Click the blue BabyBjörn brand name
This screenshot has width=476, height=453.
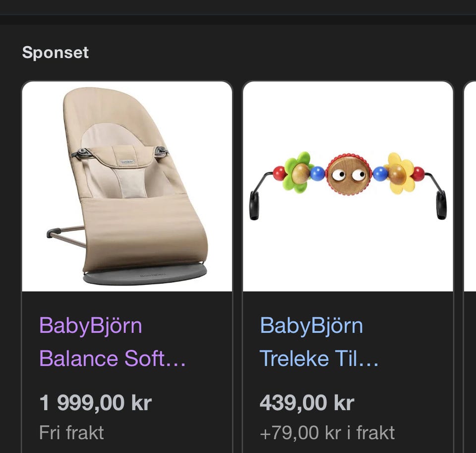point(311,326)
